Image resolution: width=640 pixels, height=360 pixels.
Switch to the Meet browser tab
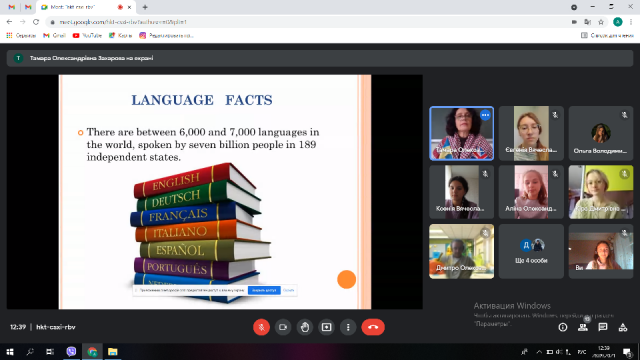click(x=86, y=7)
